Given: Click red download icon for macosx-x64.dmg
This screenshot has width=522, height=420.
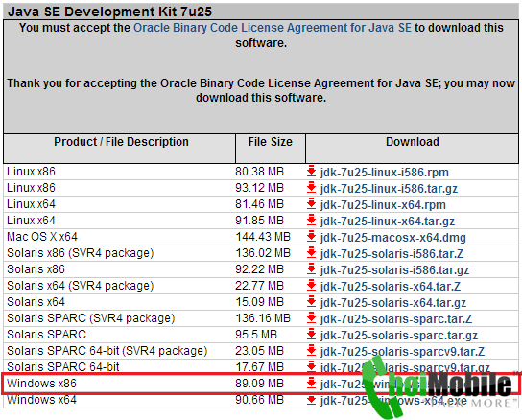Looking at the screenshot, I should pos(311,237).
